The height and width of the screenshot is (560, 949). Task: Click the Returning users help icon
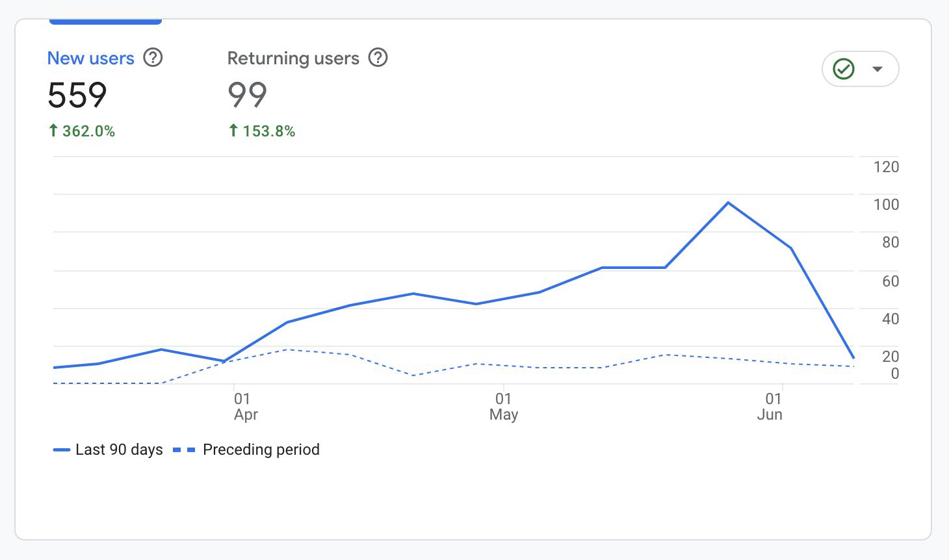pyautogui.click(x=378, y=58)
